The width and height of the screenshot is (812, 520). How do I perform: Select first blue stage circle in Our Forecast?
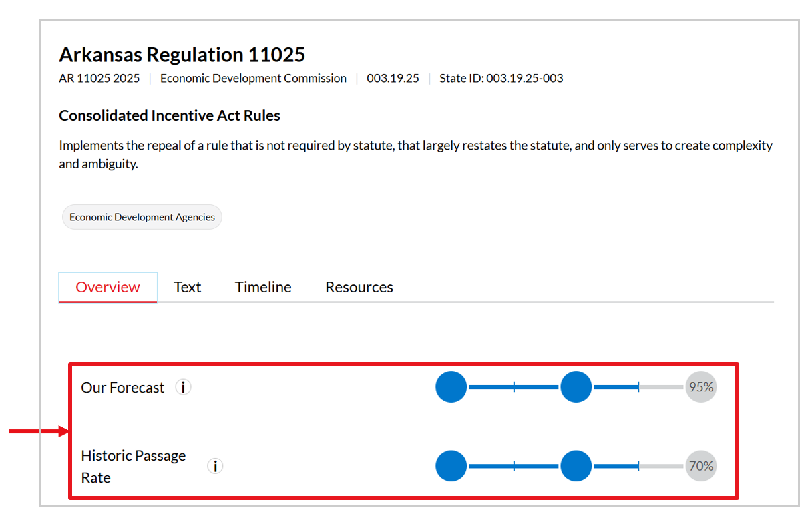(x=451, y=387)
